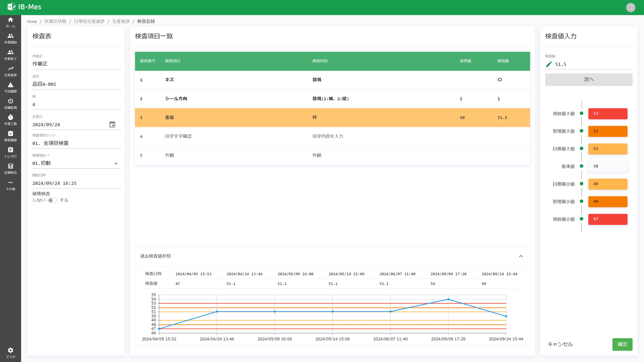Go to Home breadcrumb
The image size is (644, 362).
(x=32, y=21)
